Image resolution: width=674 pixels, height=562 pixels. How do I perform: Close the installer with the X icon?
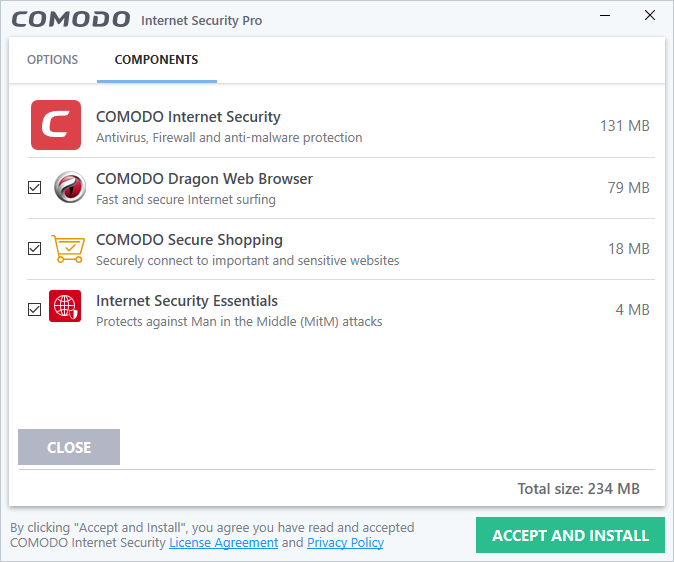pyautogui.click(x=650, y=15)
